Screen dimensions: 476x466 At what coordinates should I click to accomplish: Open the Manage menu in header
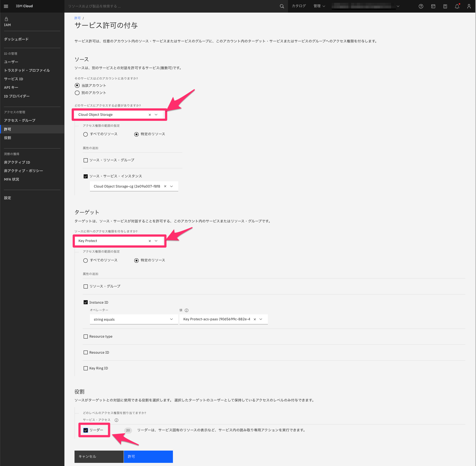tap(319, 6)
